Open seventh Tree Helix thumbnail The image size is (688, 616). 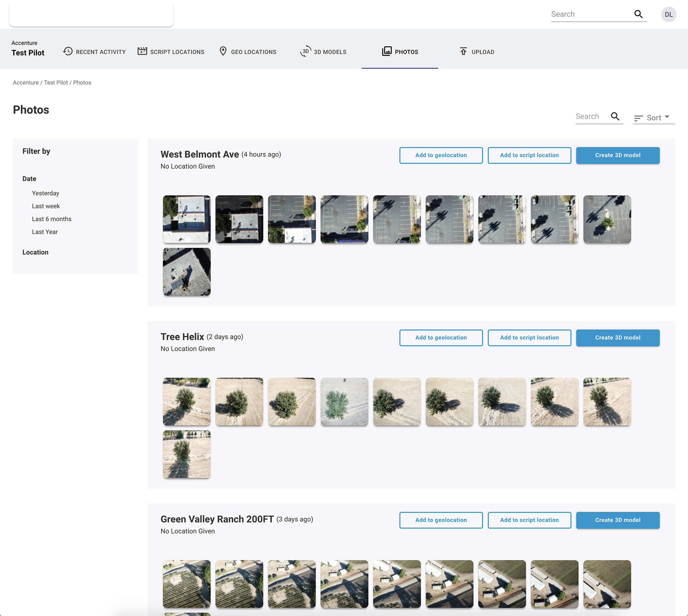502,401
